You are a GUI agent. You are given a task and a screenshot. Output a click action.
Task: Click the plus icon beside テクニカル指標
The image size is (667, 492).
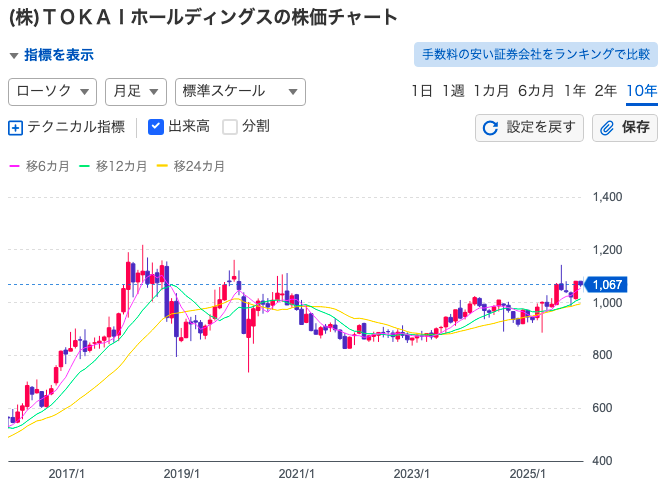click(x=15, y=127)
